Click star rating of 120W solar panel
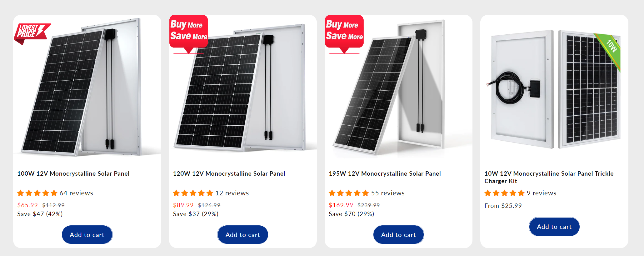 tap(193, 193)
